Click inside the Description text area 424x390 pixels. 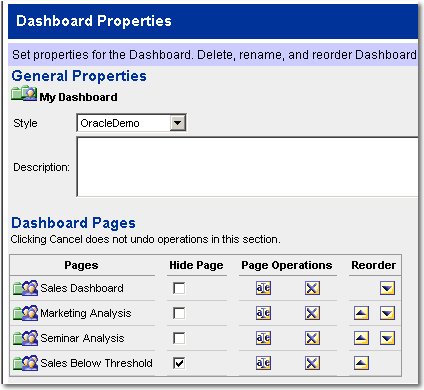pyautogui.click(x=247, y=167)
